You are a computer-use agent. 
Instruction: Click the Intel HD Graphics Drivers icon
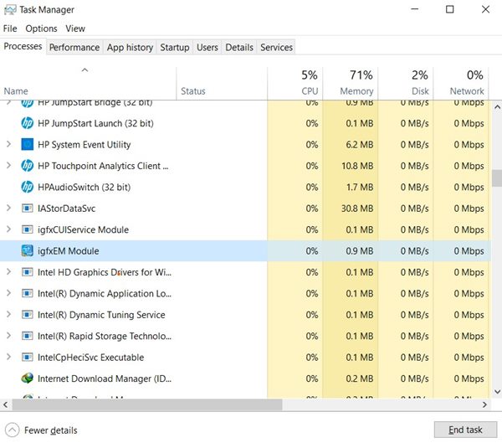click(x=28, y=272)
